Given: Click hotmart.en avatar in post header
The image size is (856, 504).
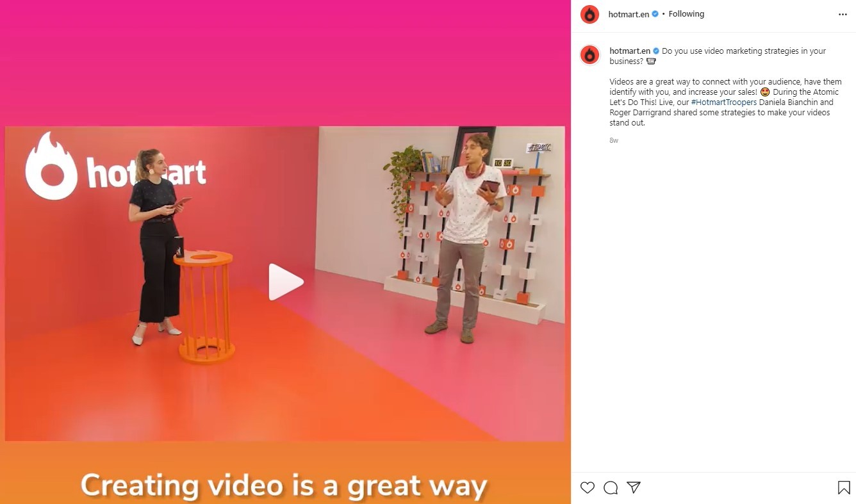Looking at the screenshot, I should click(x=589, y=14).
